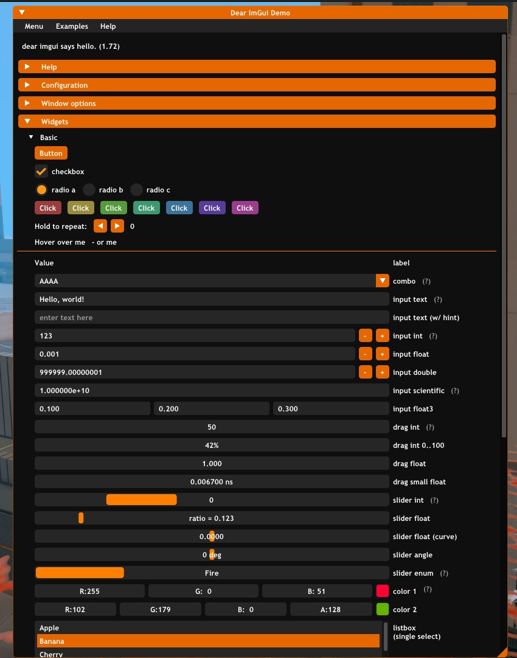Viewport: 517px width, 658px height.
Task: Click the Hello, world! input text field
Action: coord(212,299)
